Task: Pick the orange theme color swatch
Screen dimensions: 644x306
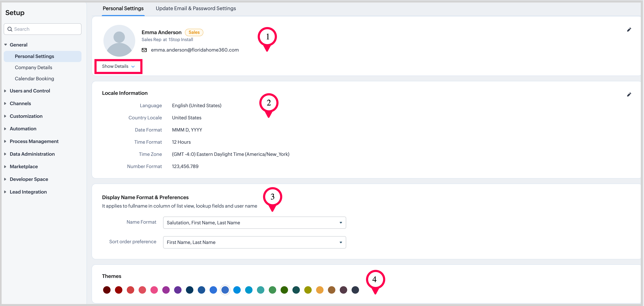Action: point(319,290)
